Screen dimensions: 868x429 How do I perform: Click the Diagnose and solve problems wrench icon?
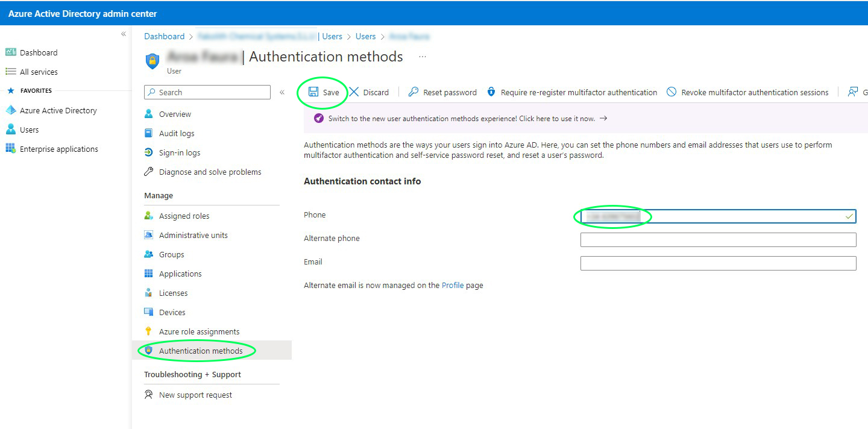[x=149, y=172]
